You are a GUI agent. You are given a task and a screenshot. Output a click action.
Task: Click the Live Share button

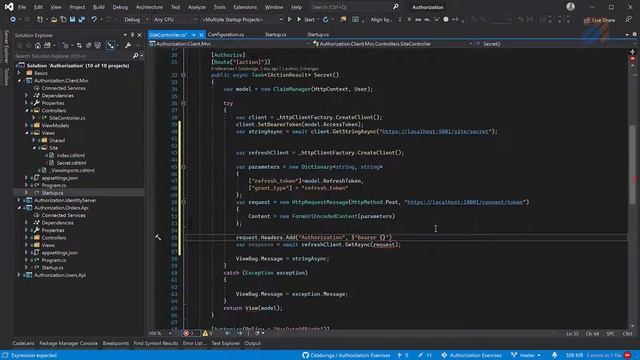coord(599,20)
